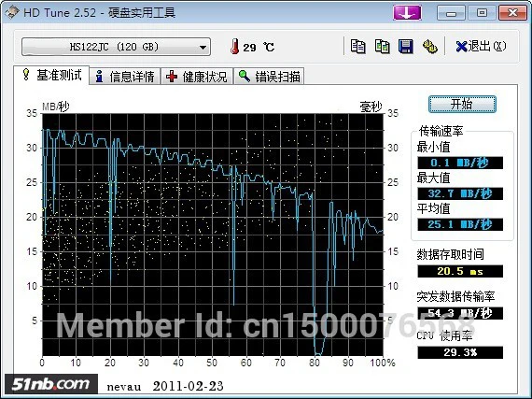Switch to the 错误扫描 error scan tab

(x=269, y=77)
